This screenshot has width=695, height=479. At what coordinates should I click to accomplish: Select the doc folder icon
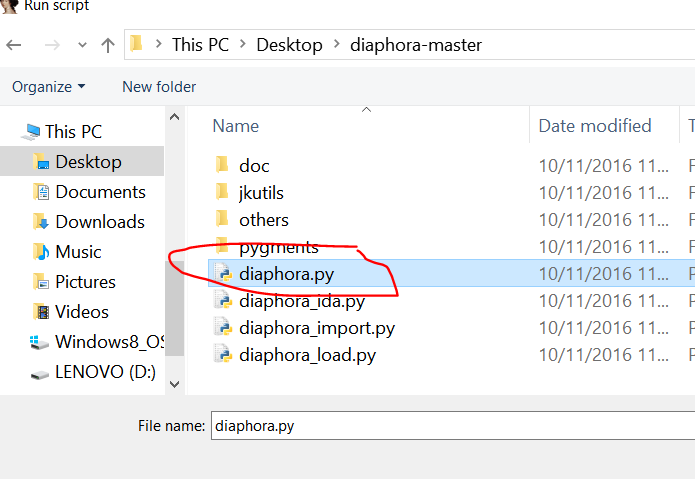coord(222,166)
